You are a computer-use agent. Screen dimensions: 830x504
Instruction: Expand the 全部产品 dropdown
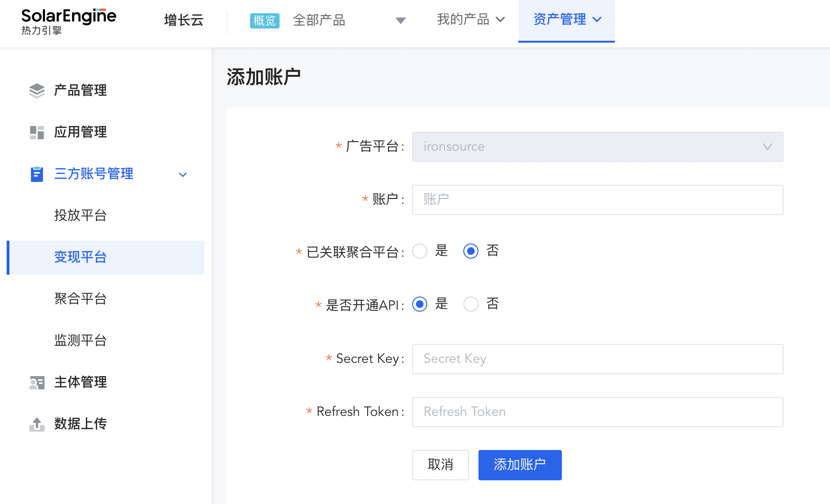(400, 21)
